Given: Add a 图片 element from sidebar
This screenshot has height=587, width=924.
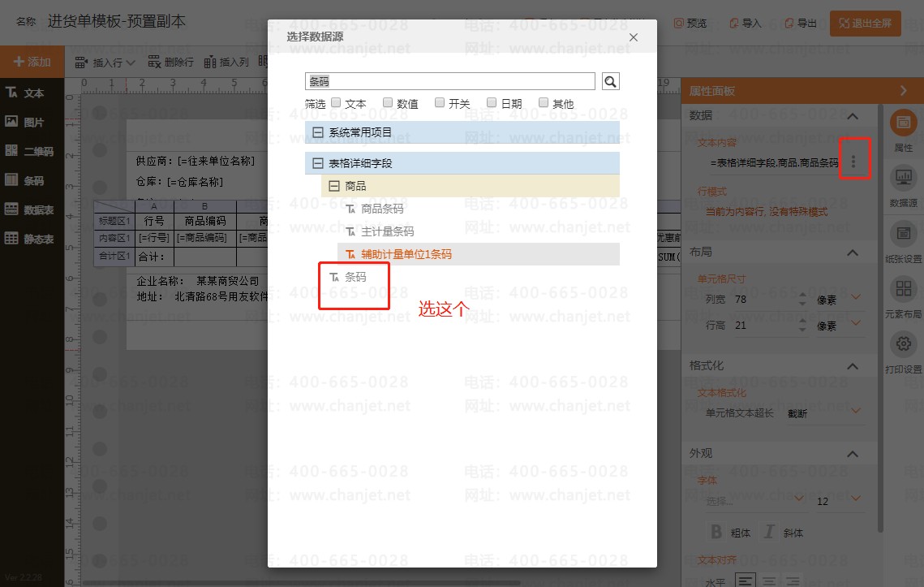Looking at the screenshot, I should (25, 122).
